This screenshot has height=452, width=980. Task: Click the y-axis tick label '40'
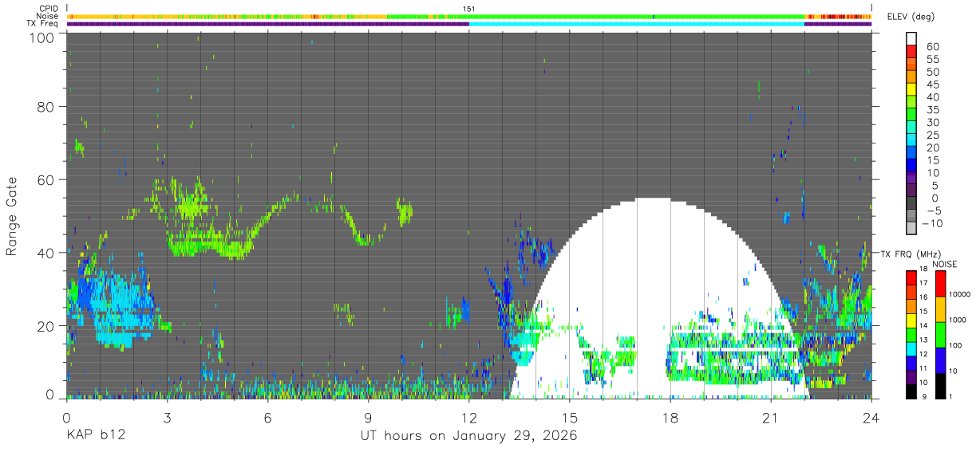tap(47, 253)
